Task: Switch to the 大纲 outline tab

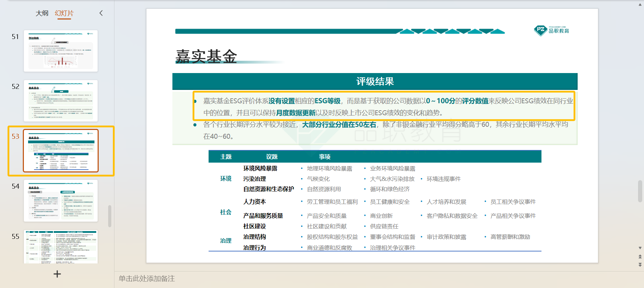Action: (x=42, y=13)
